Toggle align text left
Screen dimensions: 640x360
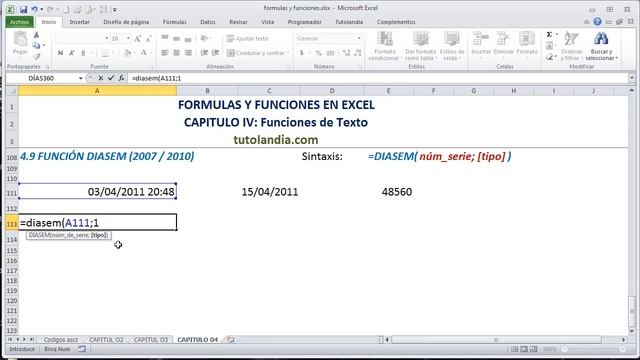165,53
